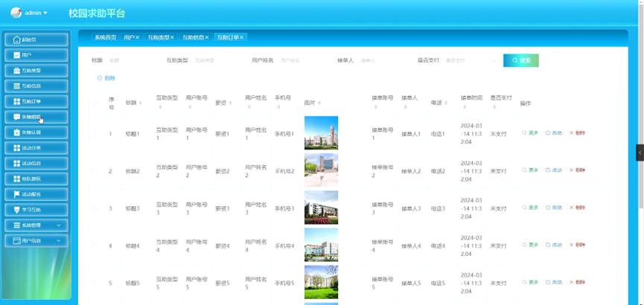This screenshot has height=305, width=644.
Task: Sort by the 薪资 column
Action: click(x=230, y=103)
